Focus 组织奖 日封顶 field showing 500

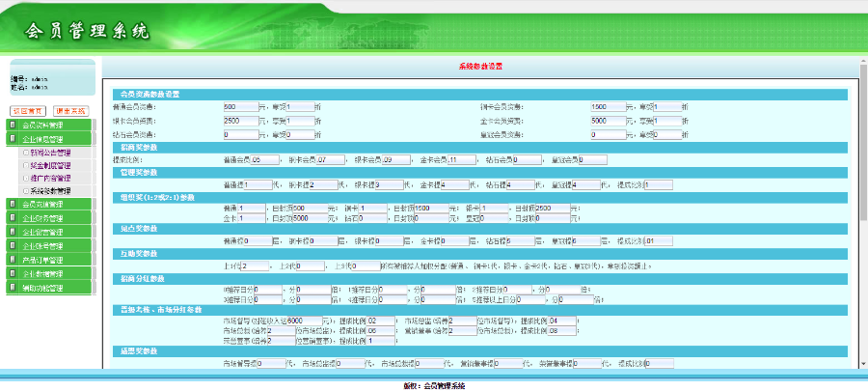click(x=310, y=209)
